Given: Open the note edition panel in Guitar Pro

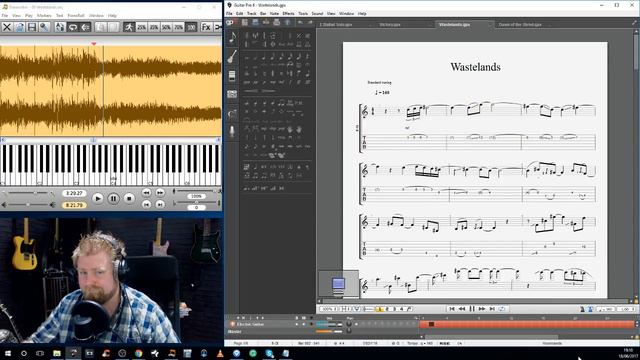Looking at the screenshot, I should (232, 38).
